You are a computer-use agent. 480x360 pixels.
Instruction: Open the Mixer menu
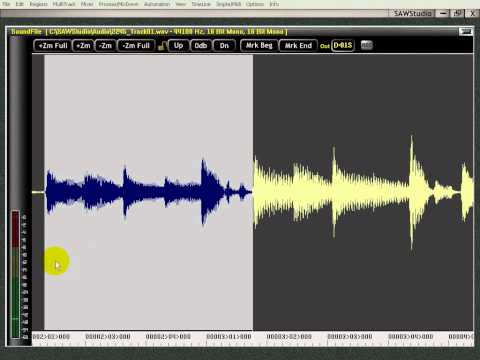(x=87, y=4)
